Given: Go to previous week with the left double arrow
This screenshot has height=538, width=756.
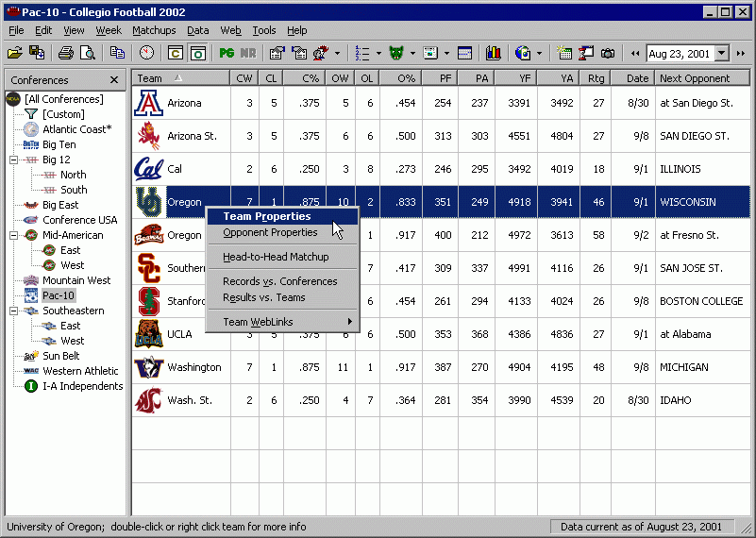Looking at the screenshot, I should [635, 54].
